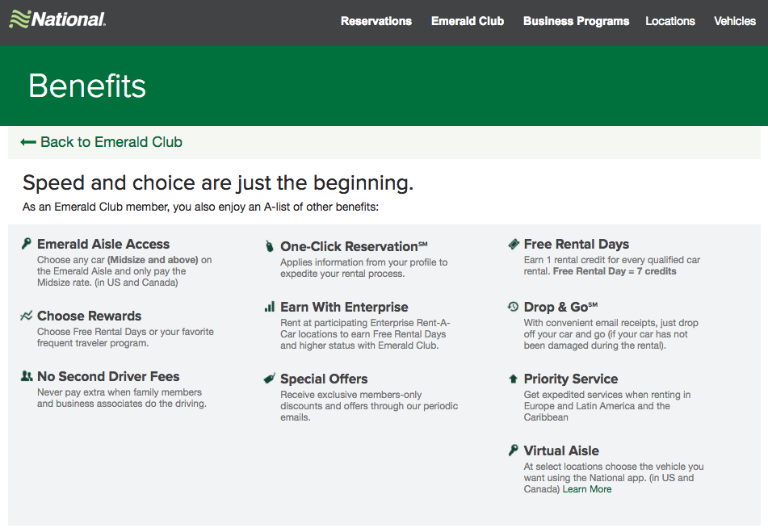
Task: Click the '(Midsize and above)' bold text
Action: pos(153,260)
